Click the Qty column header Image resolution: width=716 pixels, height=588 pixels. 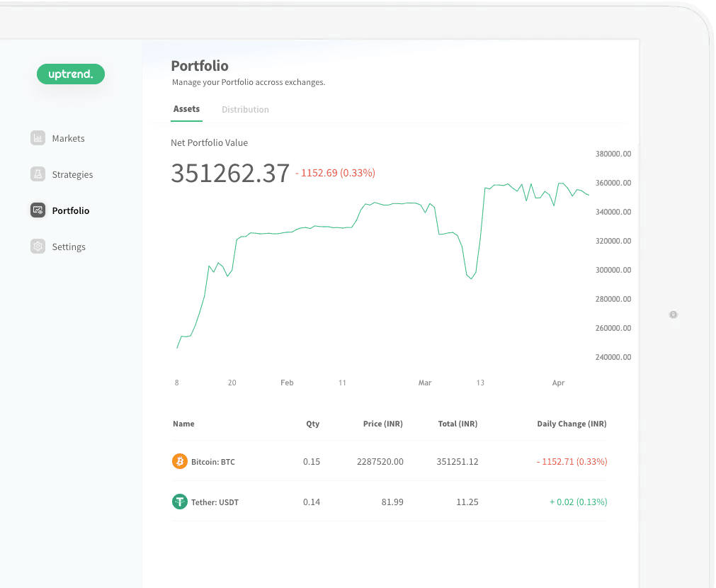point(312,424)
